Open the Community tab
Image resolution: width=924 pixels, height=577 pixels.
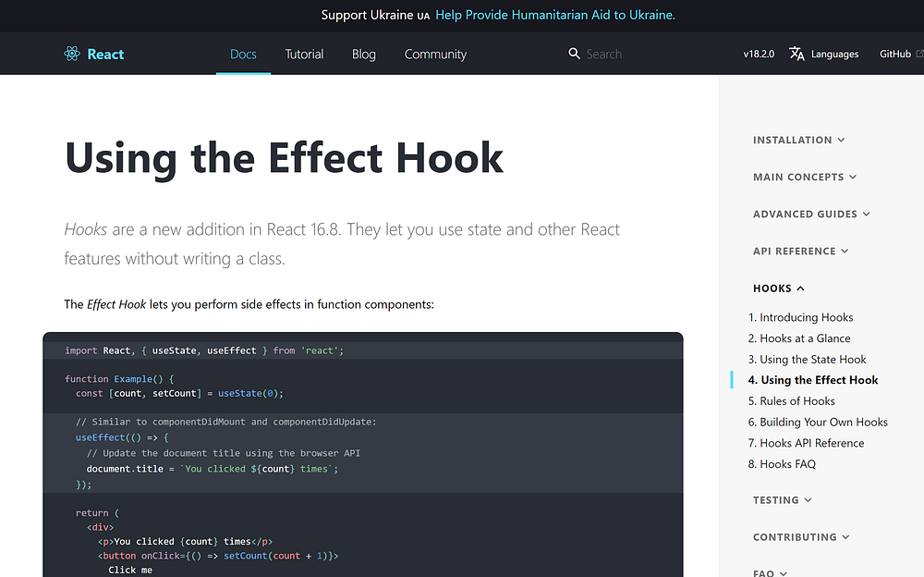coord(435,54)
